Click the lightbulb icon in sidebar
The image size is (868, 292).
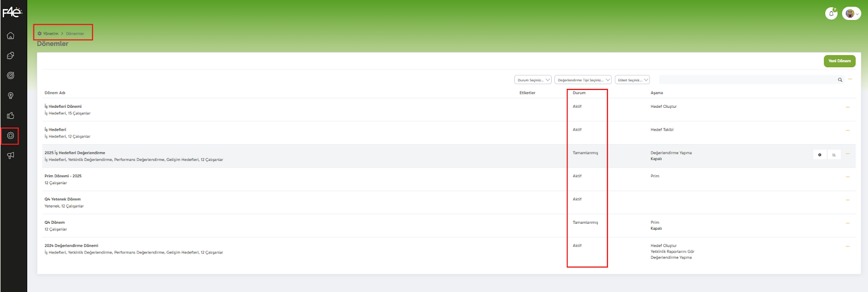click(x=10, y=96)
